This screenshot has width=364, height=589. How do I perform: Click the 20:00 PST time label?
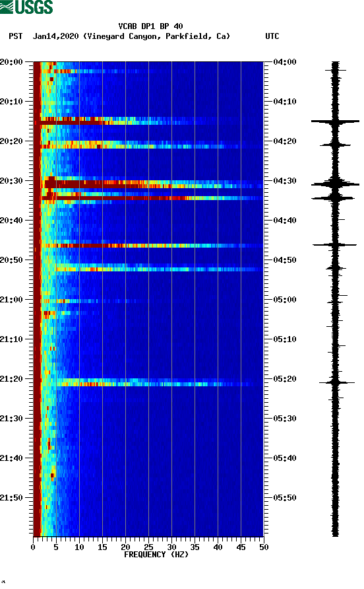(11, 62)
